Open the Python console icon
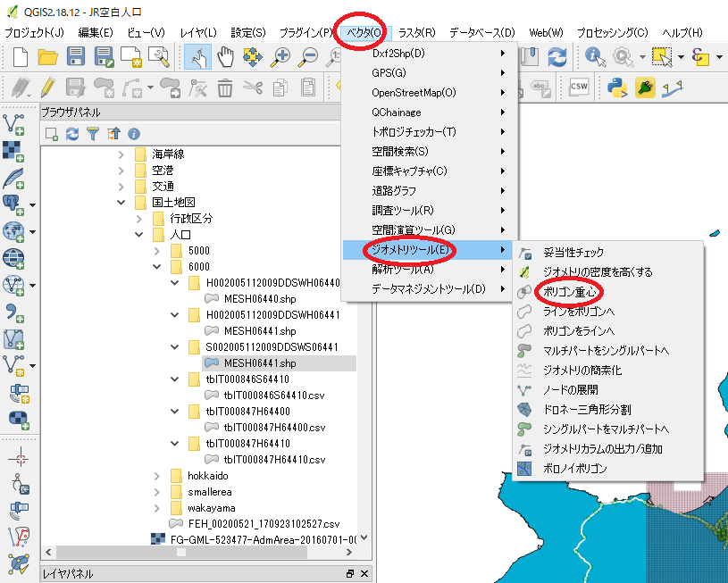 coord(617,87)
